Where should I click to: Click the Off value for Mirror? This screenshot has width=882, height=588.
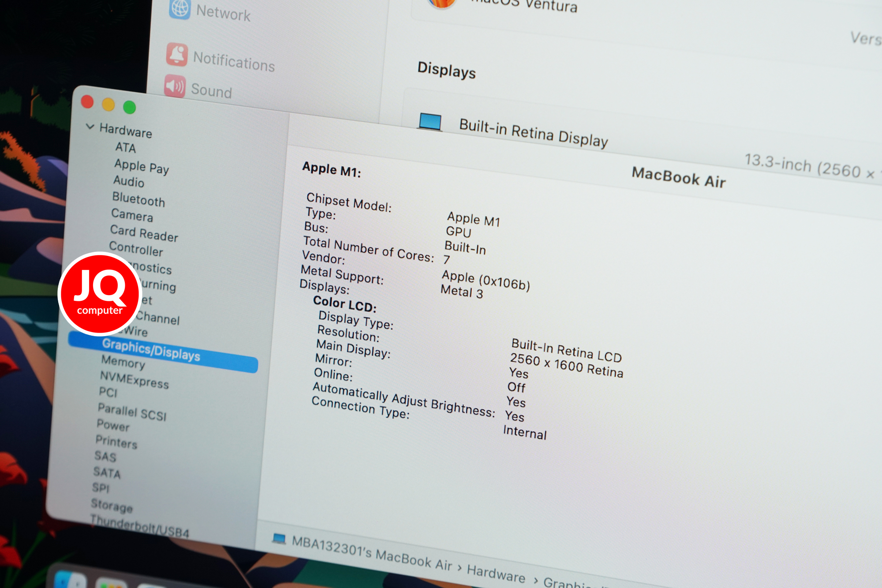pos(516,387)
